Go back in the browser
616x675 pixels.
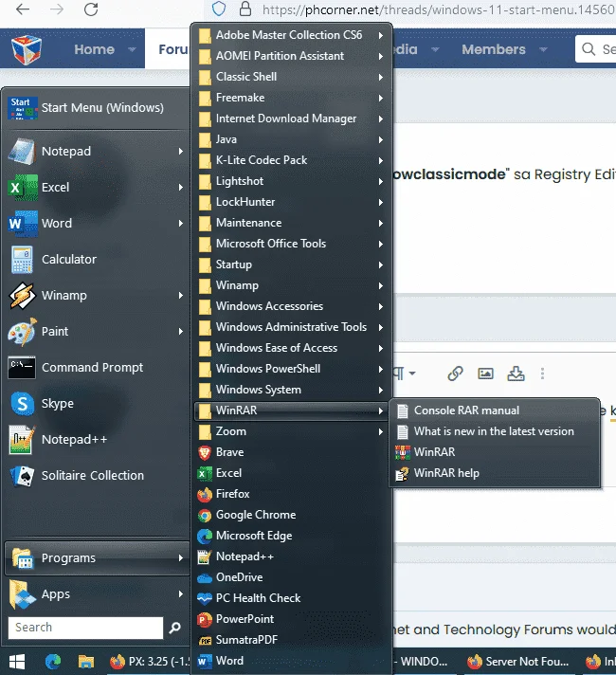point(23,9)
